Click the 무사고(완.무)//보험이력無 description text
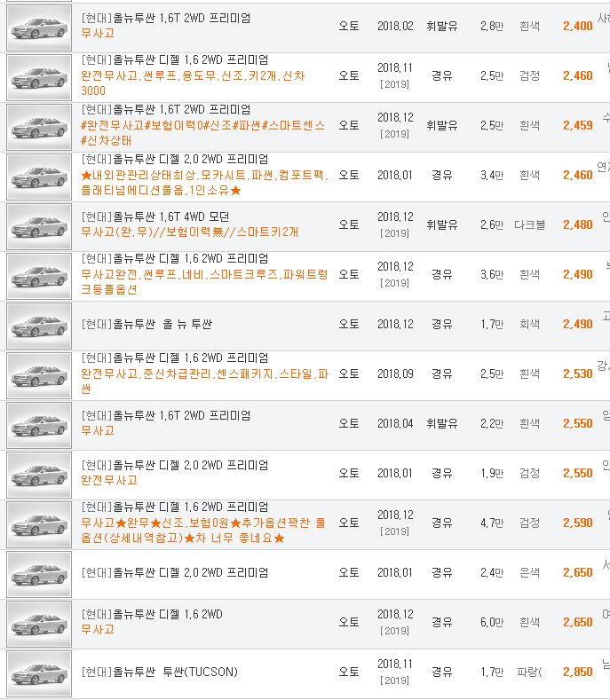The image size is (610, 700). coord(189,232)
